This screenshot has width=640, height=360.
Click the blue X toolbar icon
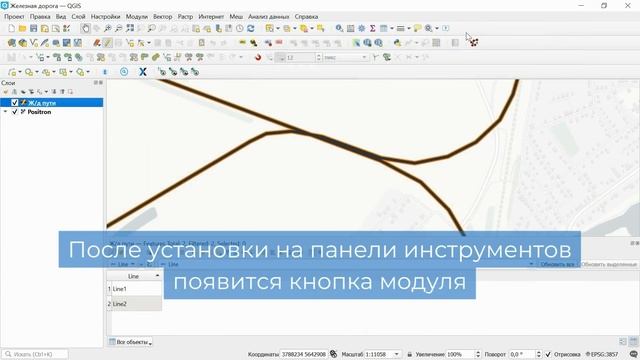tap(142, 72)
